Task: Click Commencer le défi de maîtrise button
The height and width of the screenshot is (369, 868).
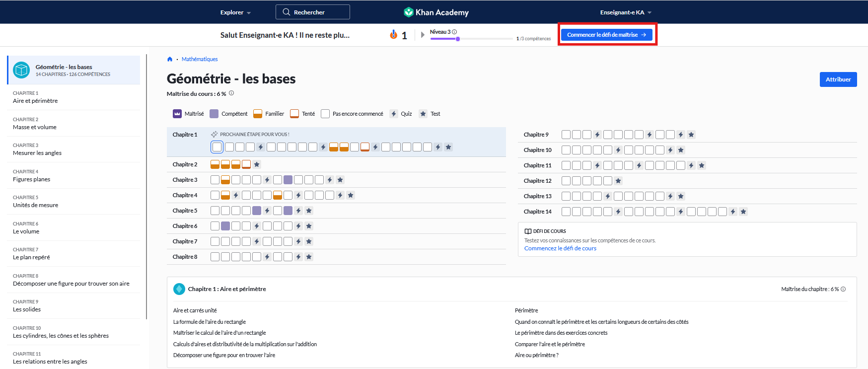Action: [606, 35]
